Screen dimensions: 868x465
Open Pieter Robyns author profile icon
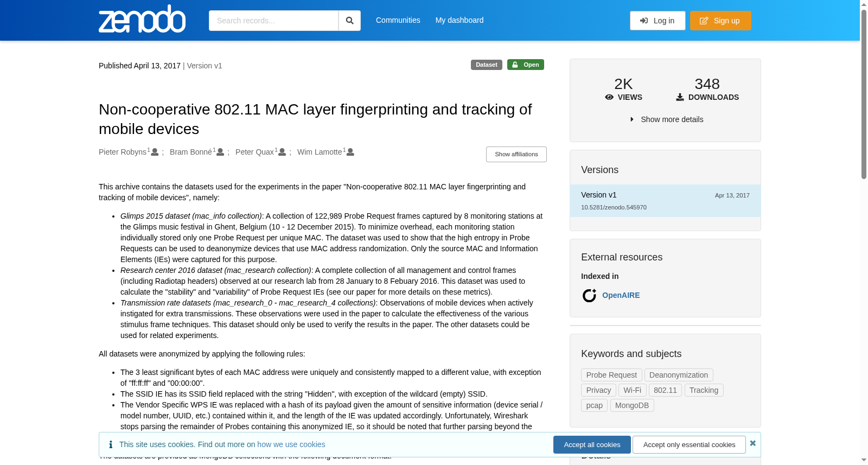tap(155, 152)
